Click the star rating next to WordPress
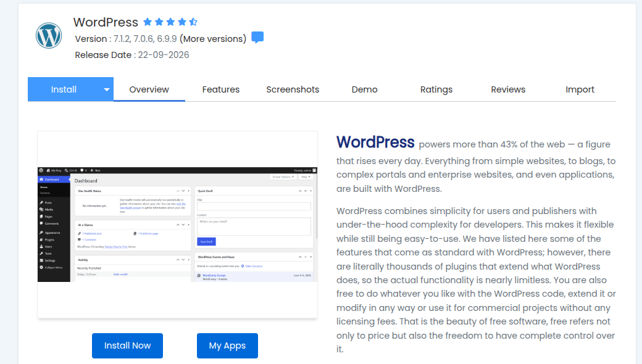Image resolution: width=642 pixels, height=364 pixels. click(170, 22)
